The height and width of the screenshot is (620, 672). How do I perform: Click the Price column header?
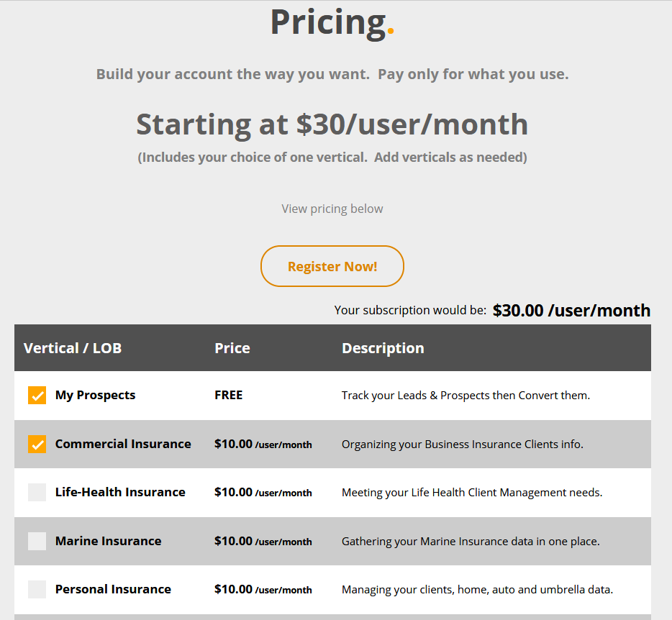pos(232,348)
